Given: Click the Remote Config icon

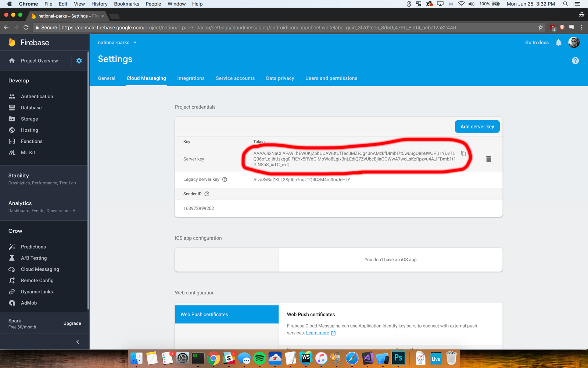Looking at the screenshot, I should (12, 280).
